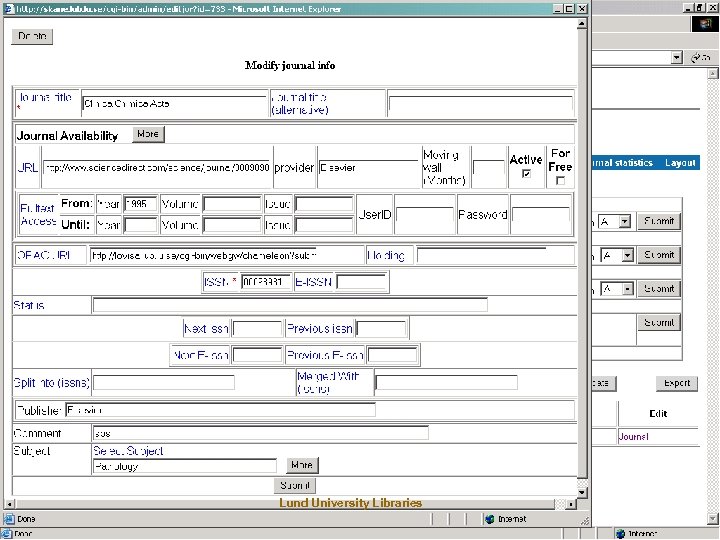Click More beside Journal Availability
This screenshot has width=720, height=540.
[x=148, y=134]
